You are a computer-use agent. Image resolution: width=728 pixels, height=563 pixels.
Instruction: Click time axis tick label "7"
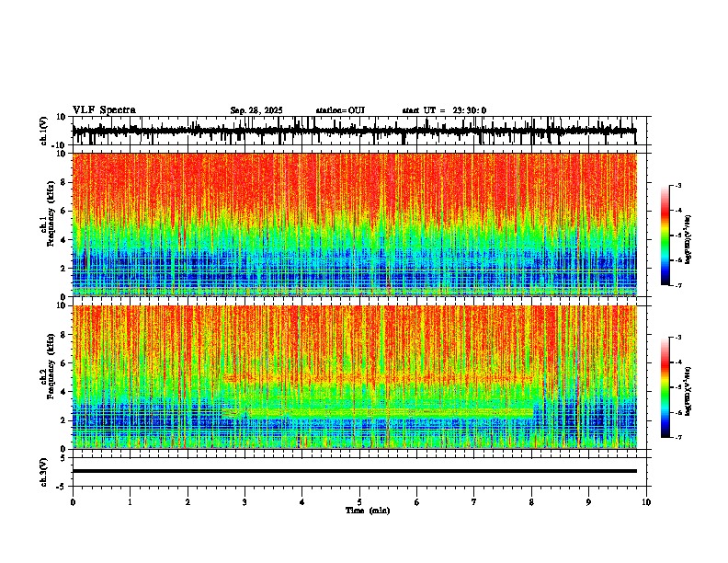click(x=474, y=502)
